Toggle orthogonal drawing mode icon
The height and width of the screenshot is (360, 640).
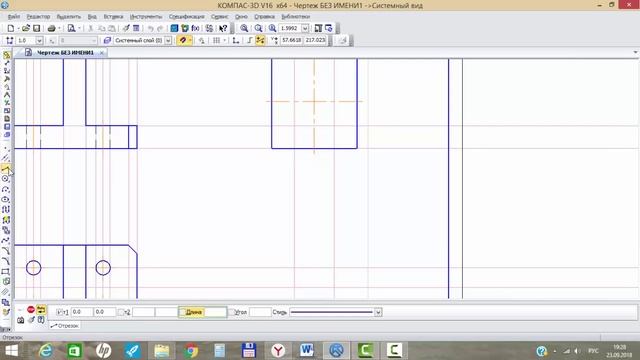pyautogui.click(x=249, y=40)
